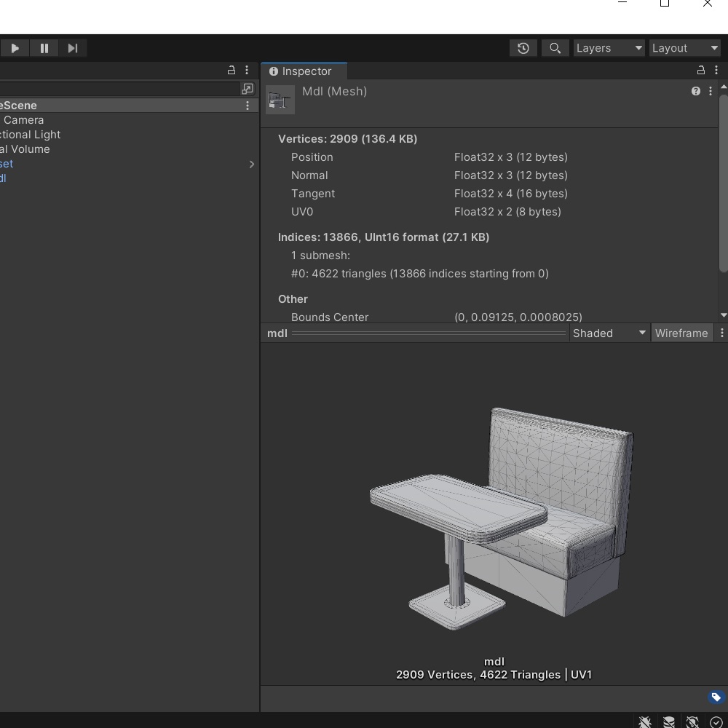Minimize the editor window

coord(622,3)
